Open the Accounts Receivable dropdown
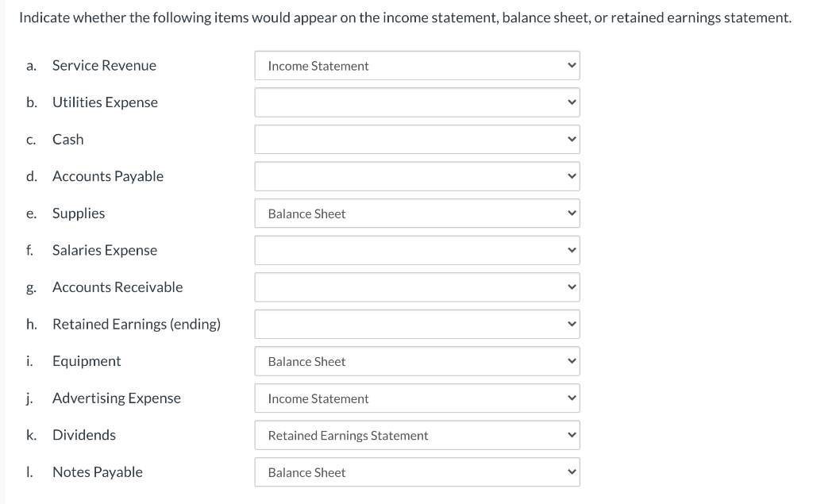The width and height of the screenshot is (813, 504). (417, 287)
